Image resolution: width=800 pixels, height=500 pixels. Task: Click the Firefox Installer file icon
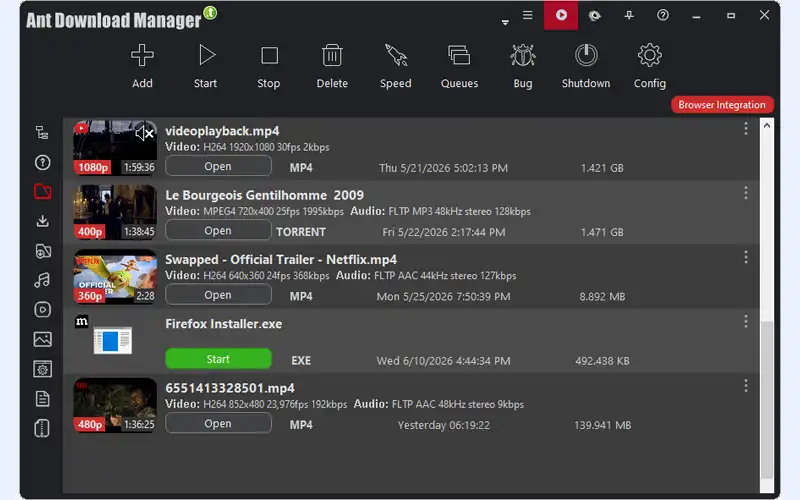click(x=113, y=341)
